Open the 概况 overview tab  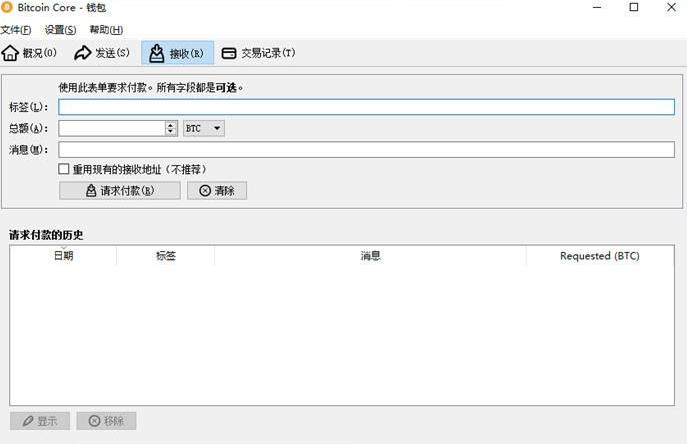coord(30,53)
